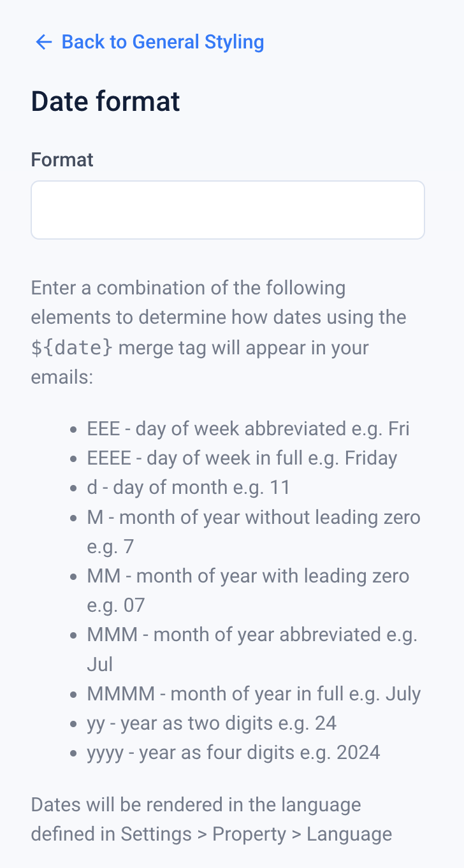Go back to General Styling link

click(x=163, y=42)
